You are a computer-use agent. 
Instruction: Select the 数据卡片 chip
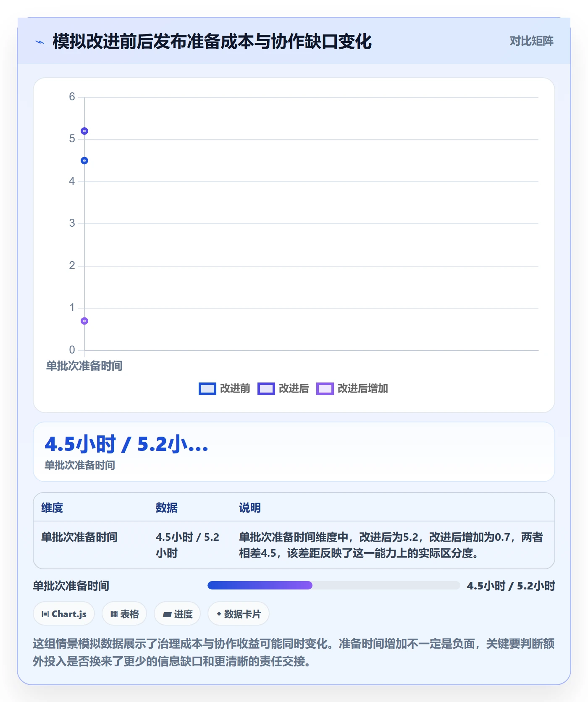[239, 614]
